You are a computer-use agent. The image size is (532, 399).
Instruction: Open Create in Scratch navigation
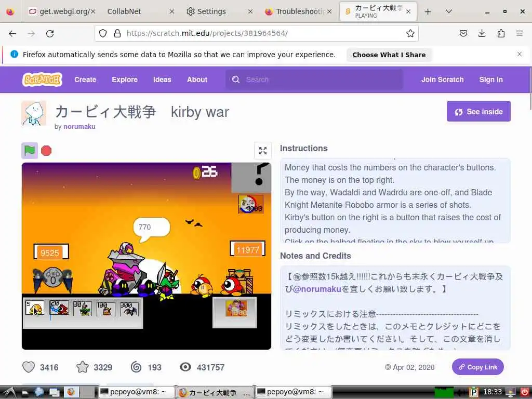pos(85,79)
